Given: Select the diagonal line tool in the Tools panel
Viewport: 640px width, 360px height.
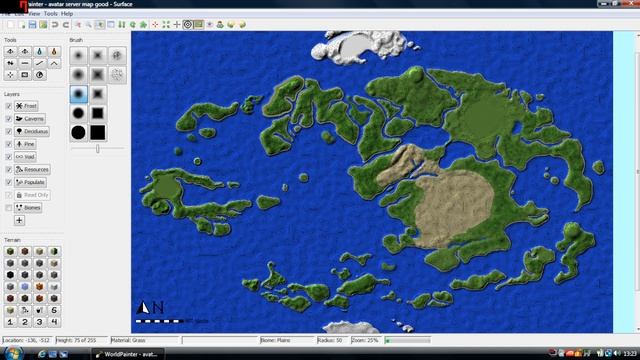Looking at the screenshot, I should click(39, 63).
